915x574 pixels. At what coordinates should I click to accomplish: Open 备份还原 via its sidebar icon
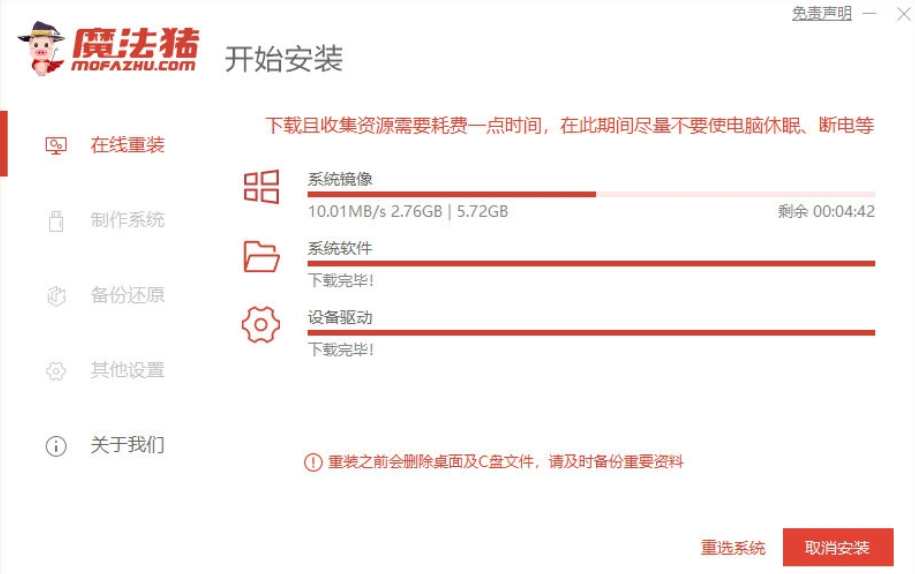point(56,296)
